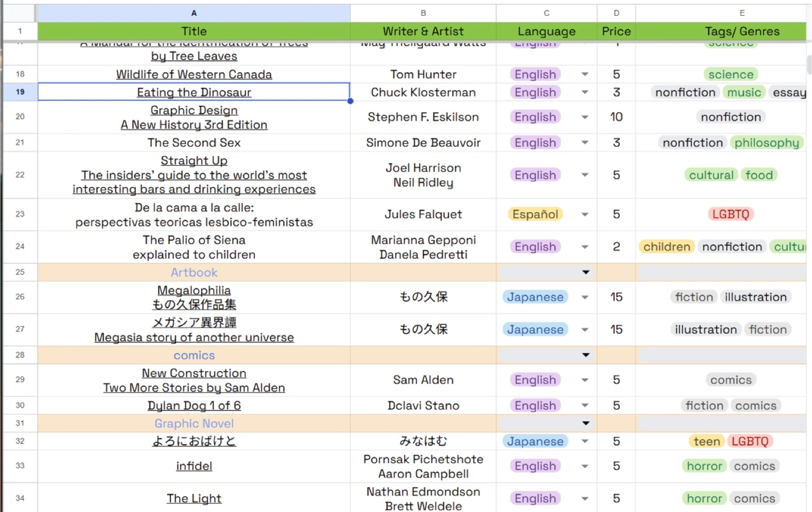This screenshot has width=812, height=512.
Task: Expand language dropdown in Stephen F. Eskilson row
Action: coord(585,117)
